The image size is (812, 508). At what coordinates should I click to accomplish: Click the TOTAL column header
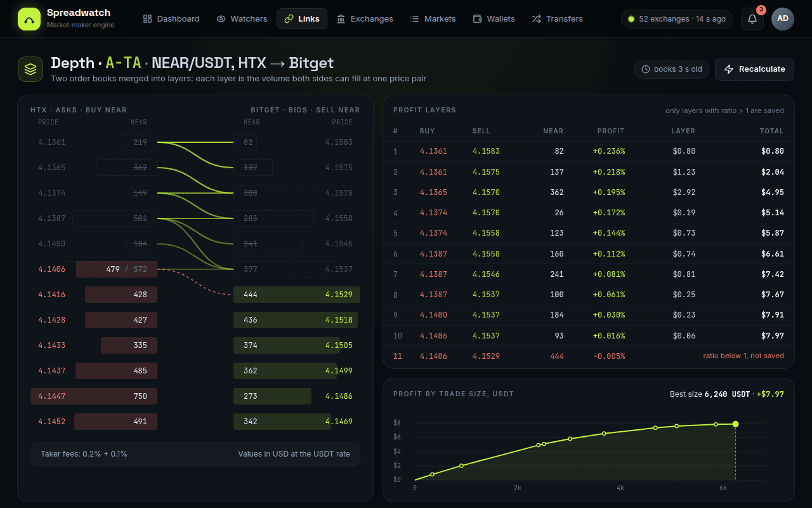pos(772,131)
